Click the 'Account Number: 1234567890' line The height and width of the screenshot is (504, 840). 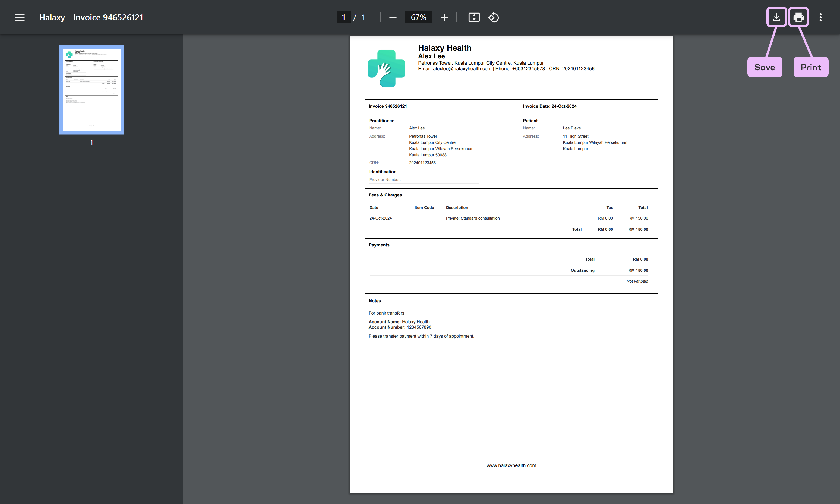(x=400, y=327)
